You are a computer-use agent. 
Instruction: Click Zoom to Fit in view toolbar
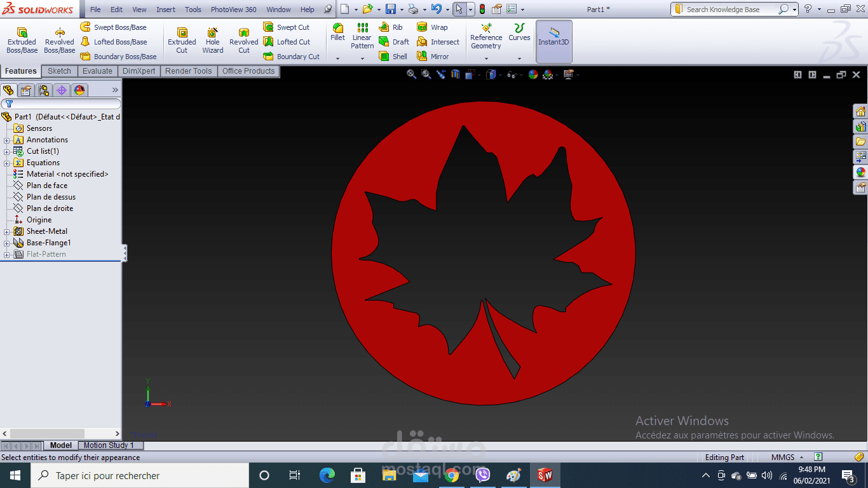[x=411, y=74]
